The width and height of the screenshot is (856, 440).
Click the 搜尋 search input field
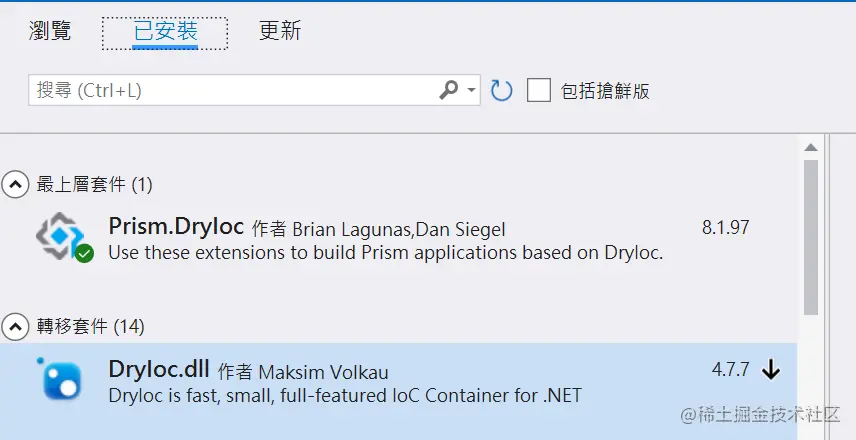click(x=230, y=91)
